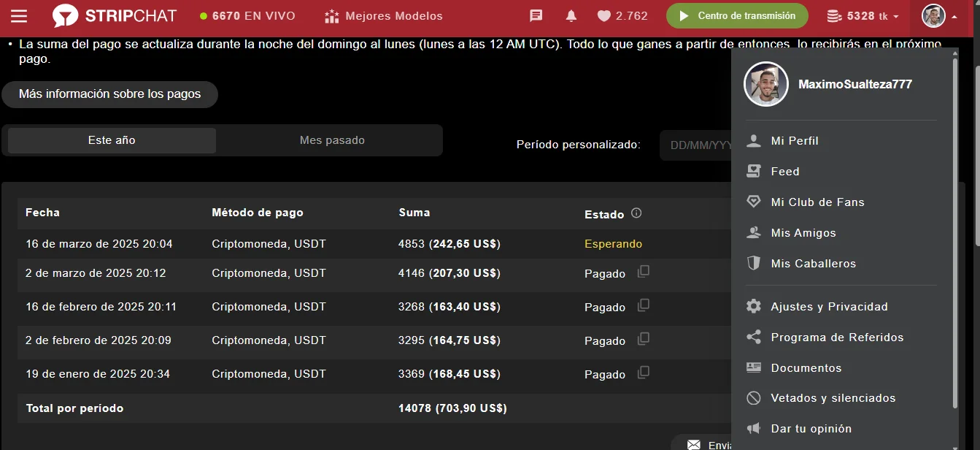Screen dimensions: 980x450
Task: Click the chat messages icon in header
Action: click(536, 16)
